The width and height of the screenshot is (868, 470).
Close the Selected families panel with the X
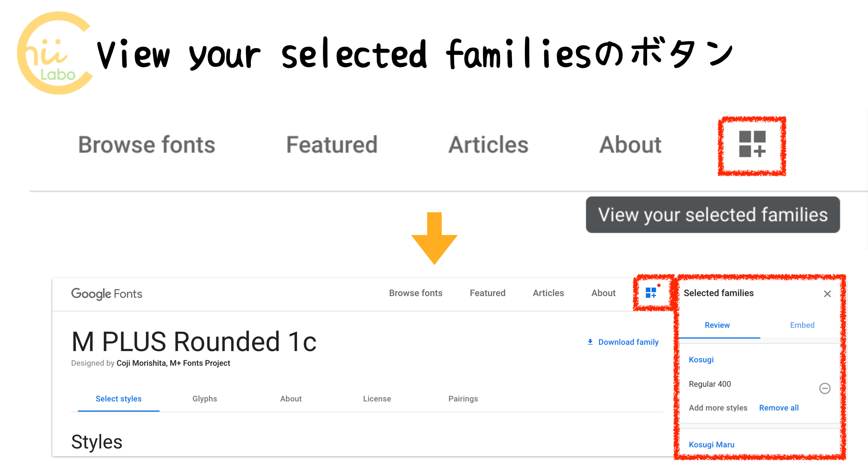point(828,294)
